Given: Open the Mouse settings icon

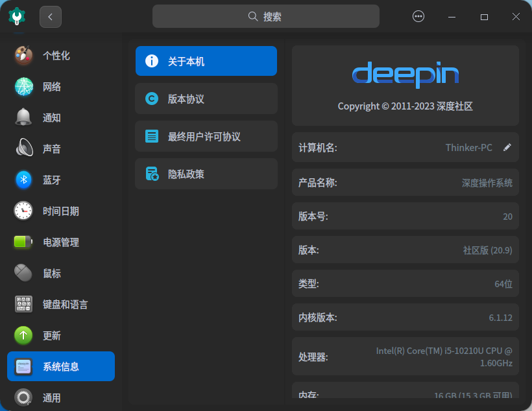Looking at the screenshot, I should [23, 273].
